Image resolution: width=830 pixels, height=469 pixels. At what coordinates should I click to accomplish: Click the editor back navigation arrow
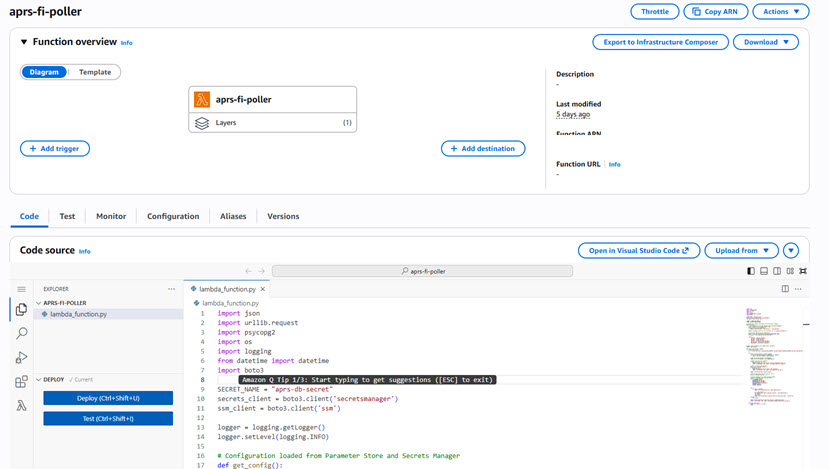(249, 271)
